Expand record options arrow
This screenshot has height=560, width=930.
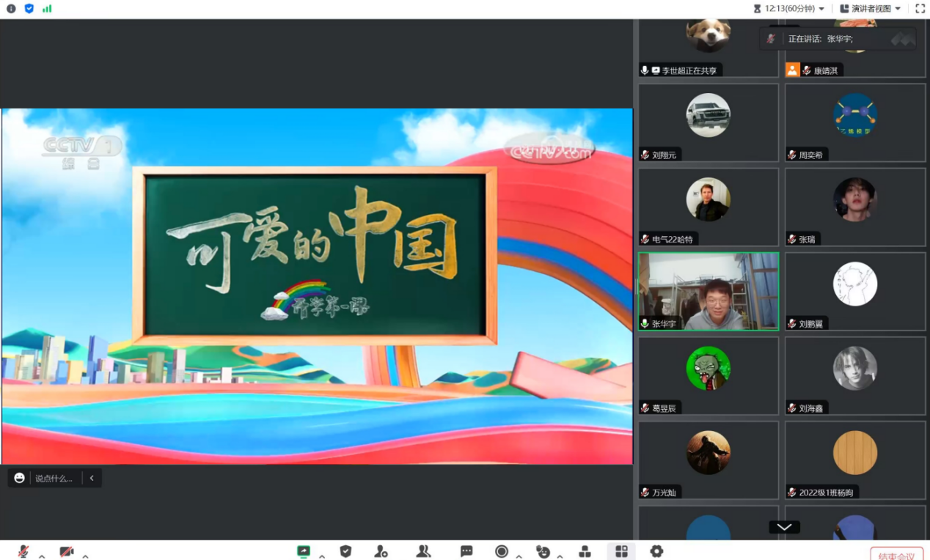pyautogui.click(x=519, y=556)
